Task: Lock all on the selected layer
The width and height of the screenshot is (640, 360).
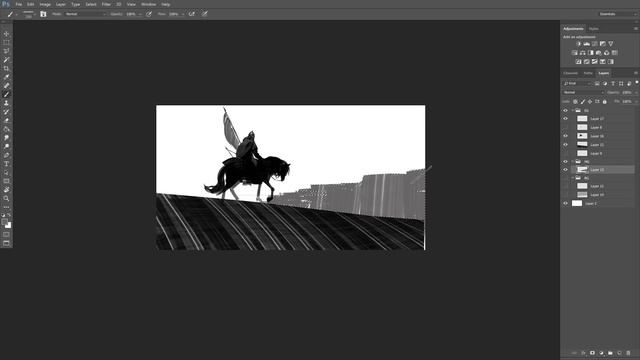Action: [604, 101]
